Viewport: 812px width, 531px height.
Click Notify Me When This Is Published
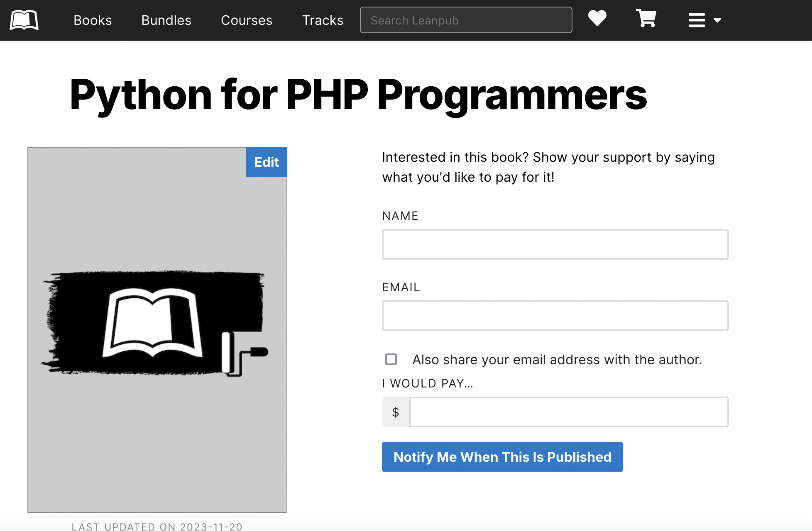tap(502, 457)
